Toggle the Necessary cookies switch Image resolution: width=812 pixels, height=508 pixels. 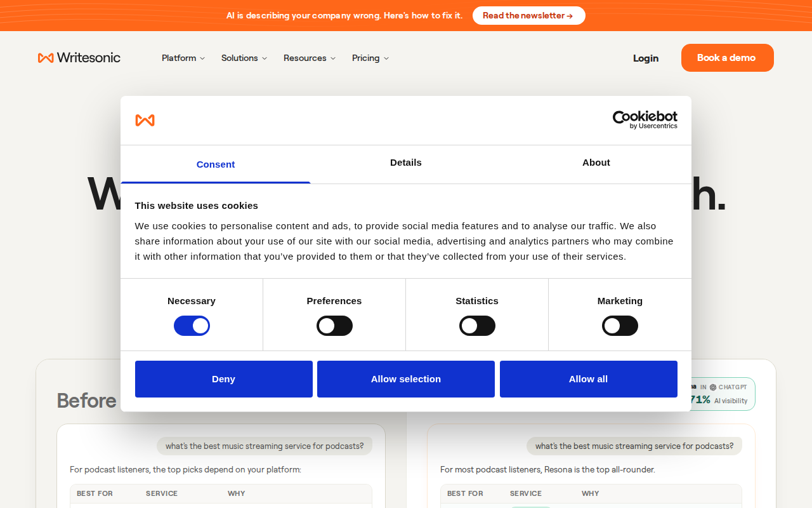(192, 326)
